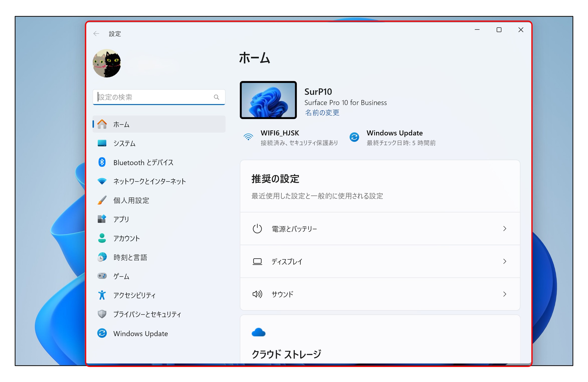The width and height of the screenshot is (588, 382).
Task: Expand the サウンド row chevron
Action: point(505,294)
